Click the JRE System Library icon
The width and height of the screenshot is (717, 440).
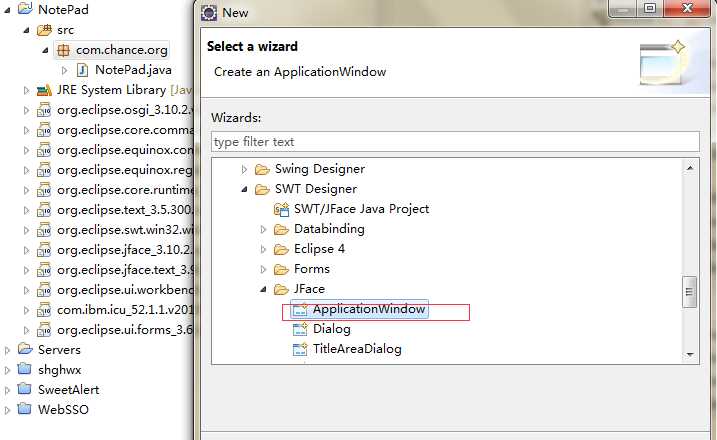click(44, 90)
